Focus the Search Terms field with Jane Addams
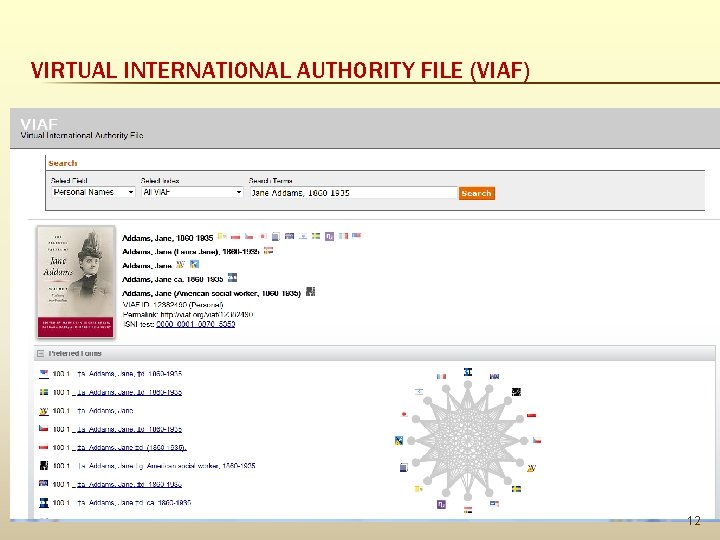Image resolution: width=720 pixels, height=540 pixels. [x=353, y=193]
